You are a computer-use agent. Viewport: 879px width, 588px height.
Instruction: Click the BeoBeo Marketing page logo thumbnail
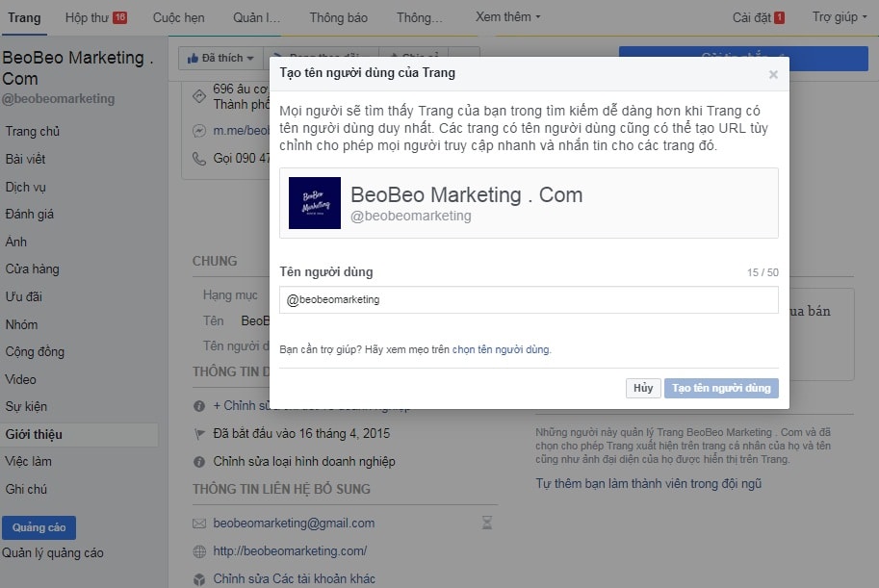coord(315,203)
